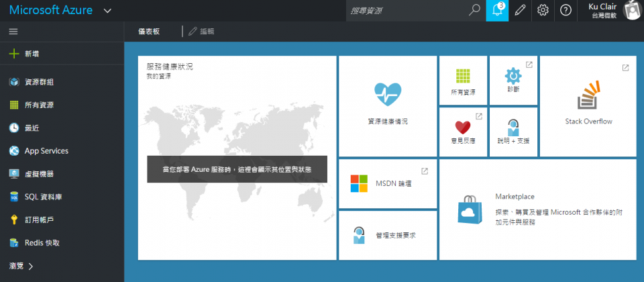644x282 pixels.
Task: Open SQL 資料庫 label in sidebar
Action: 43,197
